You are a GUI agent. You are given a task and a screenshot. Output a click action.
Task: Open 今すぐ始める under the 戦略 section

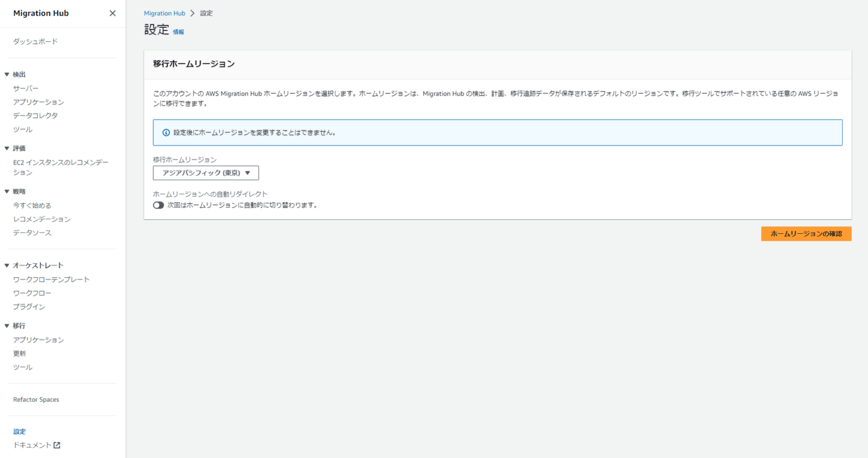coord(32,205)
